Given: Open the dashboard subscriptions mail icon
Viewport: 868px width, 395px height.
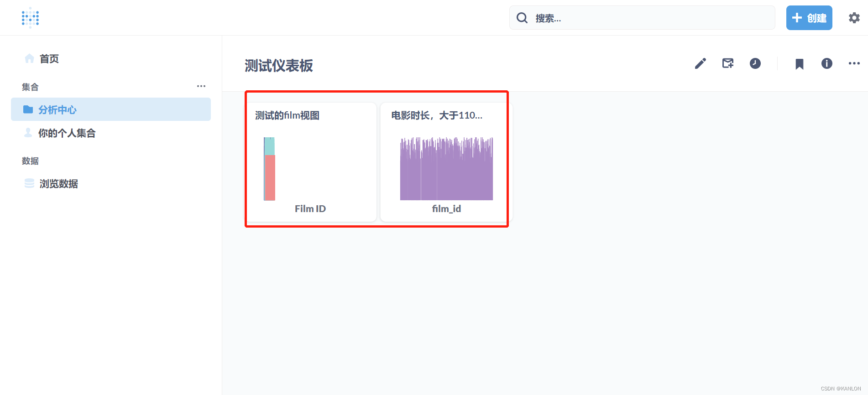Looking at the screenshot, I should click(x=728, y=63).
